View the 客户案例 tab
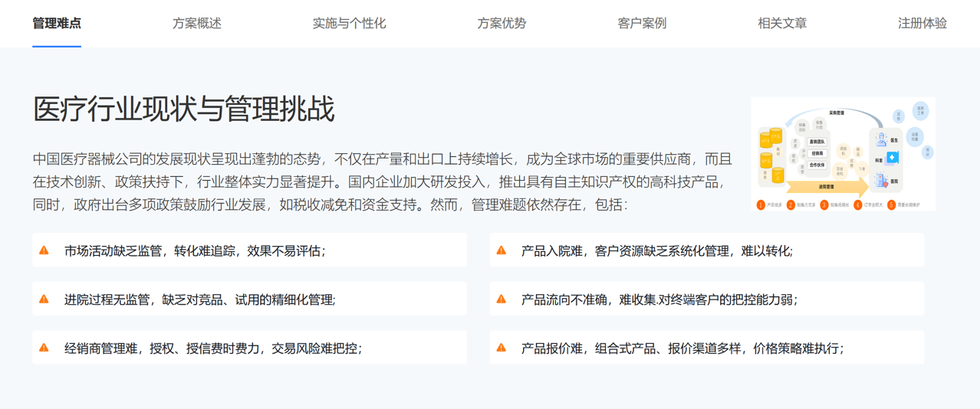The image size is (980, 409). (642, 23)
